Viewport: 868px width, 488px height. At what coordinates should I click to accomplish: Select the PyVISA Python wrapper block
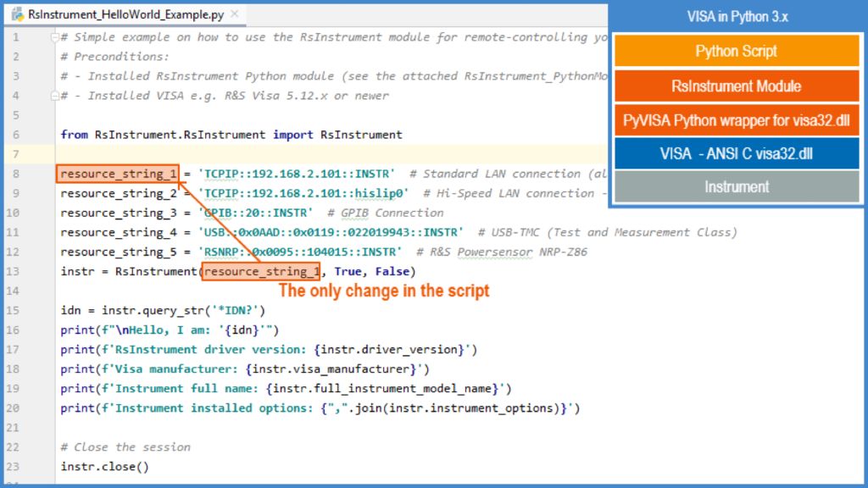click(736, 120)
